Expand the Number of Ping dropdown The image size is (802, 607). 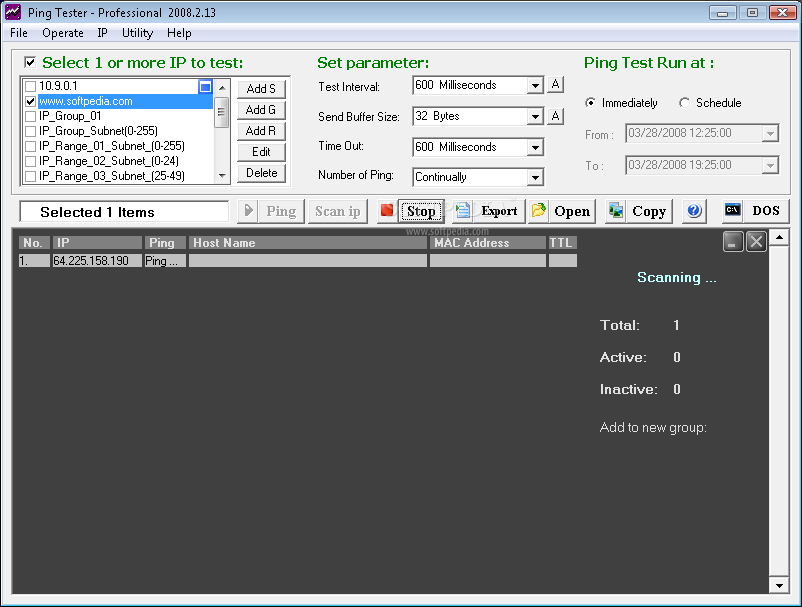tap(535, 177)
